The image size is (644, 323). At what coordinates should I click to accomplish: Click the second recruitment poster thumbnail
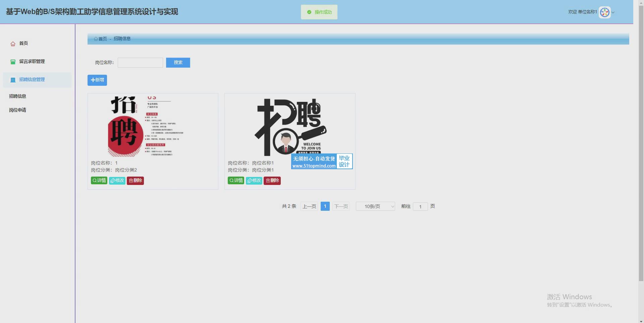290,127
